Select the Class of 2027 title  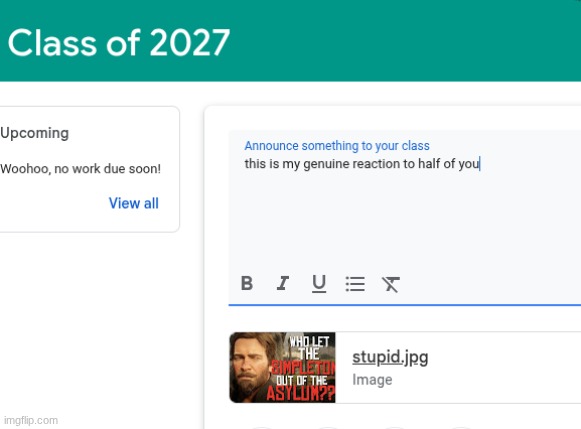coord(119,43)
